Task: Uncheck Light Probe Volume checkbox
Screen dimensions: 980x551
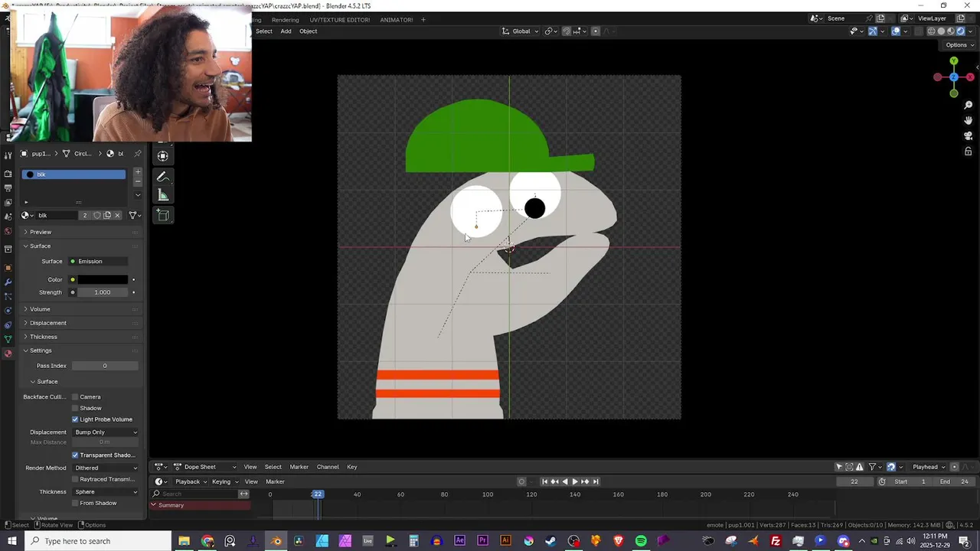Action: [x=75, y=419]
